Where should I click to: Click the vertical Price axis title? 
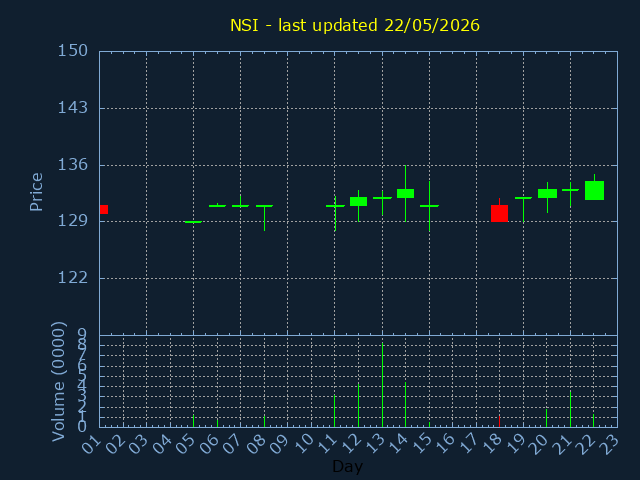(x=36, y=192)
